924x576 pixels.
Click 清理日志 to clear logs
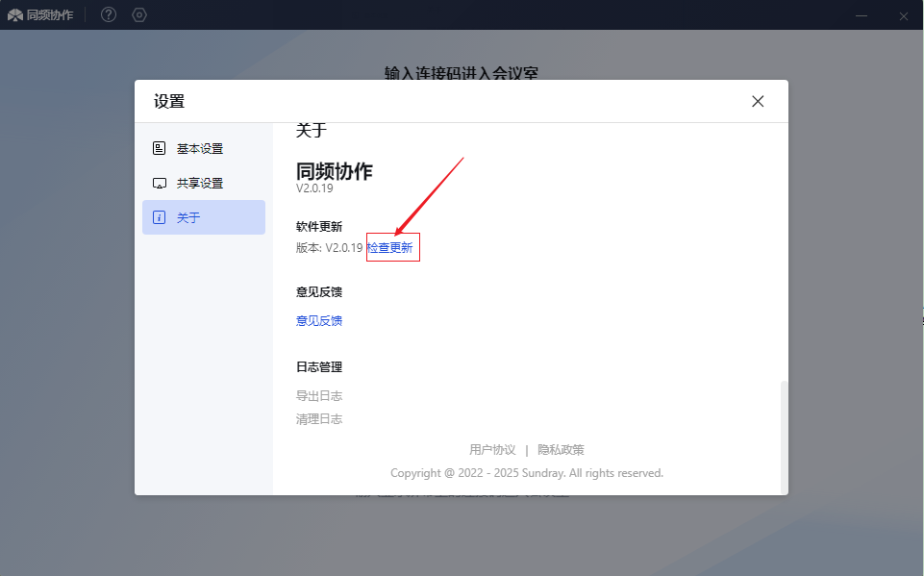[319, 418]
